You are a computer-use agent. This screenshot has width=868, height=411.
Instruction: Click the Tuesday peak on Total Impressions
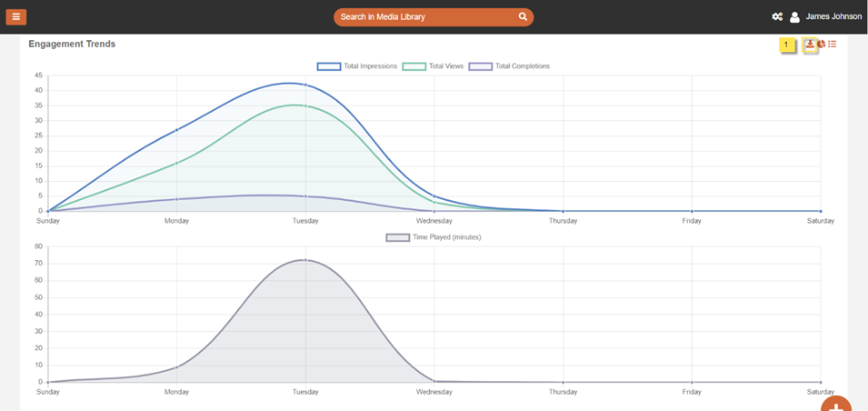tap(305, 85)
